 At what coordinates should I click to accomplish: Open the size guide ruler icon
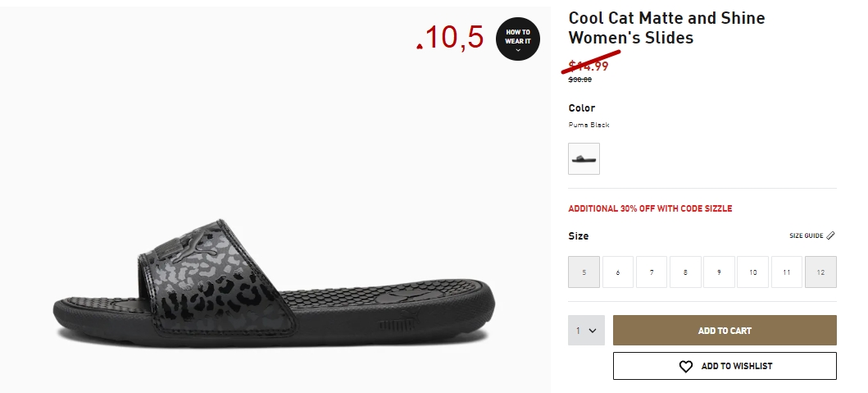[x=830, y=235]
